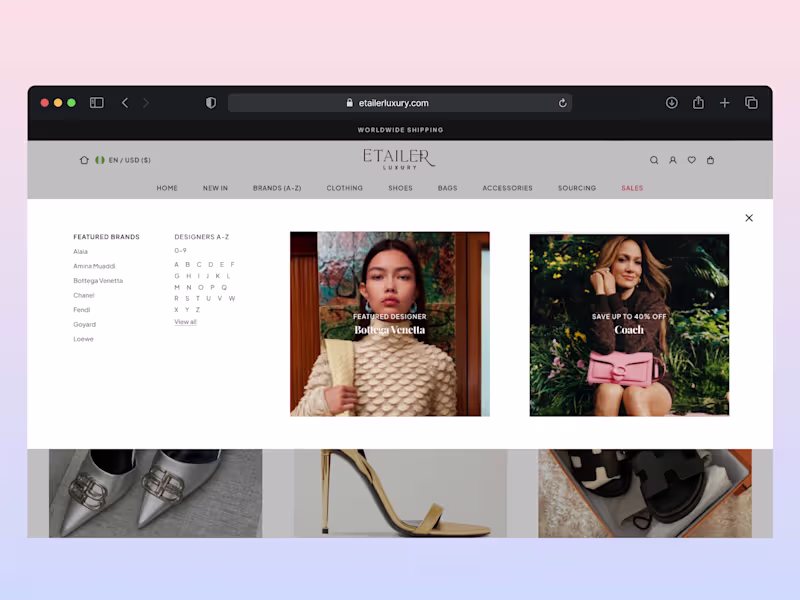The image size is (800, 600).
Task: Open the SHOES menu item
Action: (401, 188)
